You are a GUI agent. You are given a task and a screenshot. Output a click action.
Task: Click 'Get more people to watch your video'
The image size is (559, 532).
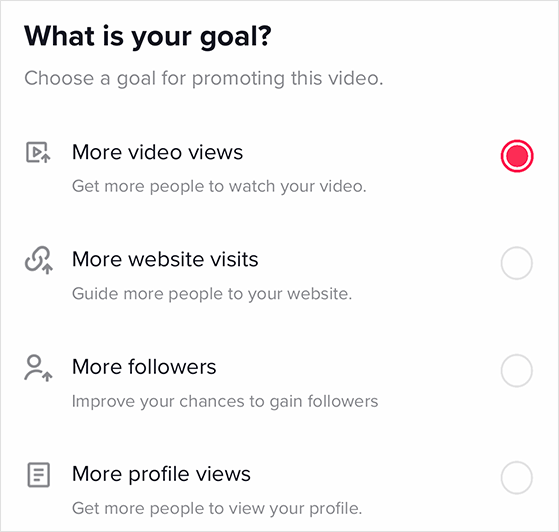click(219, 186)
